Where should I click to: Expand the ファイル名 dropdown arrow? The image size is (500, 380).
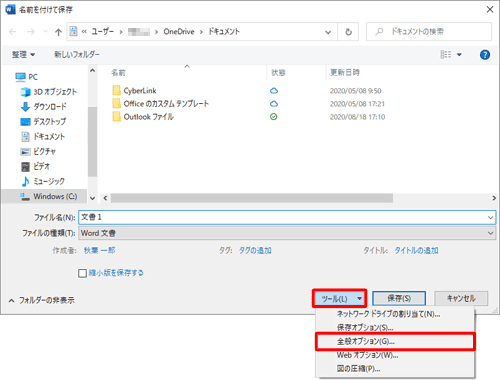[x=491, y=217]
